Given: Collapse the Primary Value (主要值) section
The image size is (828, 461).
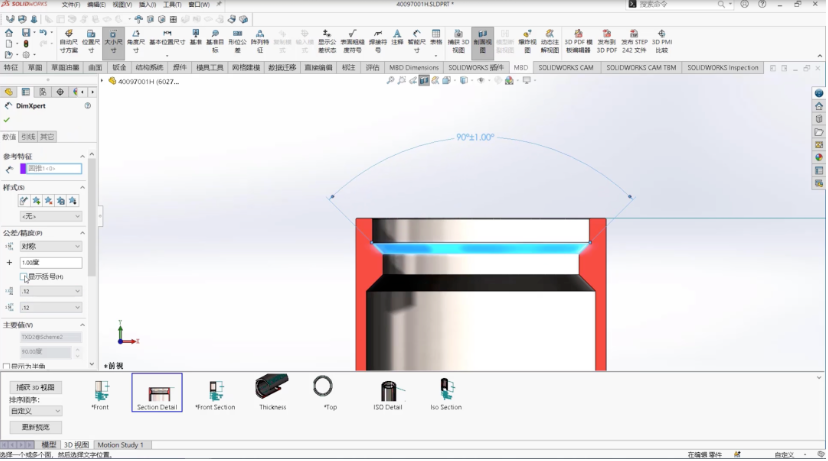Looking at the screenshot, I should (x=82, y=325).
